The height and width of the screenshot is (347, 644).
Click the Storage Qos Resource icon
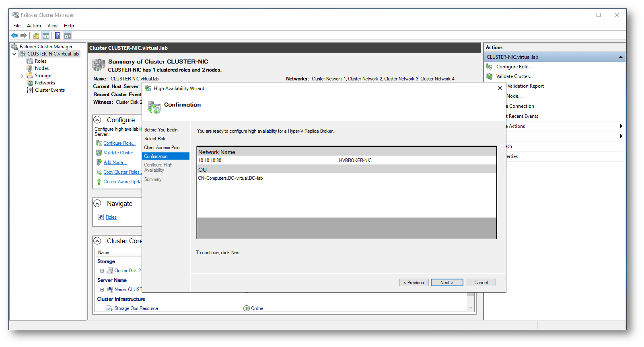tap(109, 308)
